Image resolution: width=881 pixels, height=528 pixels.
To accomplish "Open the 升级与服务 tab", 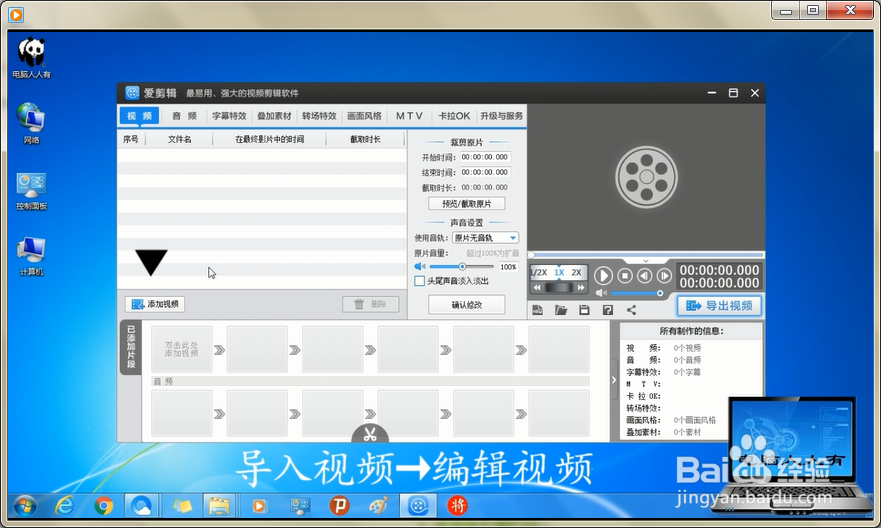I will [x=502, y=116].
